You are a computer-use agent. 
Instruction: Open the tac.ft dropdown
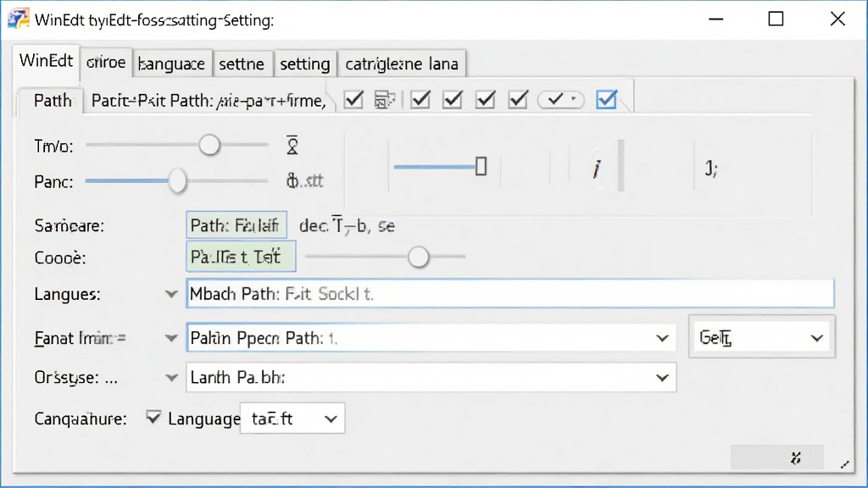pyautogui.click(x=292, y=419)
